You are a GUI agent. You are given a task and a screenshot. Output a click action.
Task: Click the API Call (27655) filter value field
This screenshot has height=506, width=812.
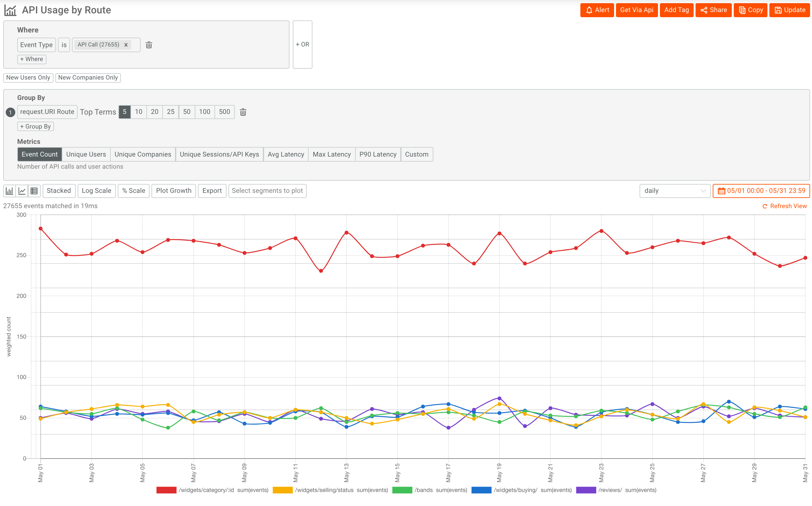106,45
